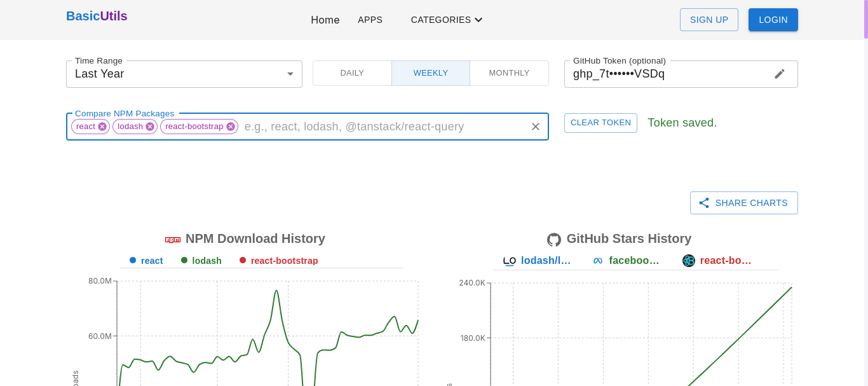Viewport: 868px width, 386px height.
Task: Toggle the react series blue dot
Action: [x=133, y=260]
